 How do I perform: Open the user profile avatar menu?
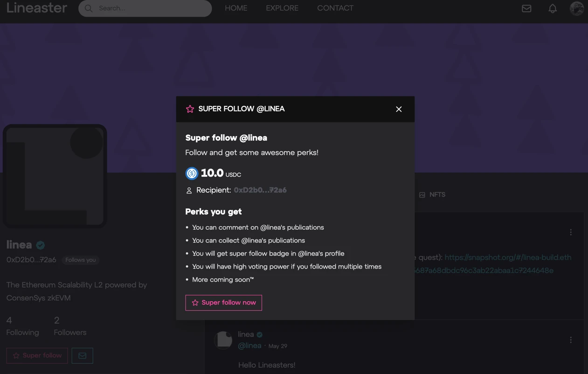point(577,8)
